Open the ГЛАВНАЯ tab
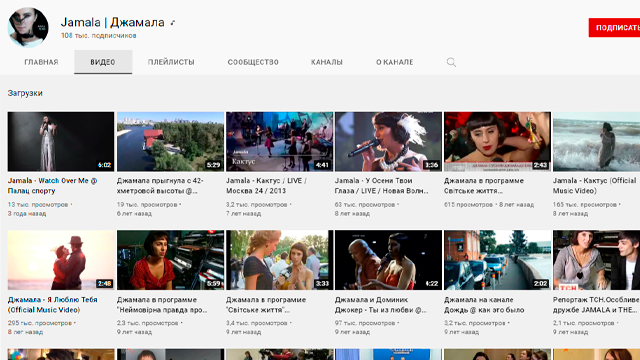This screenshot has width=640, height=360. 41,62
